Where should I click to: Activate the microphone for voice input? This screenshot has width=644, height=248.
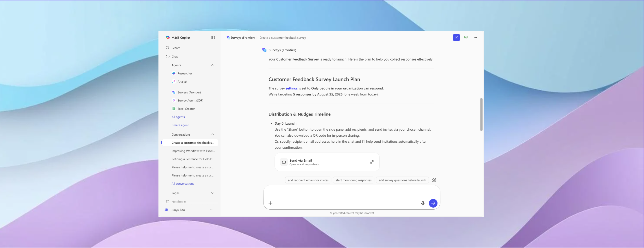423,203
